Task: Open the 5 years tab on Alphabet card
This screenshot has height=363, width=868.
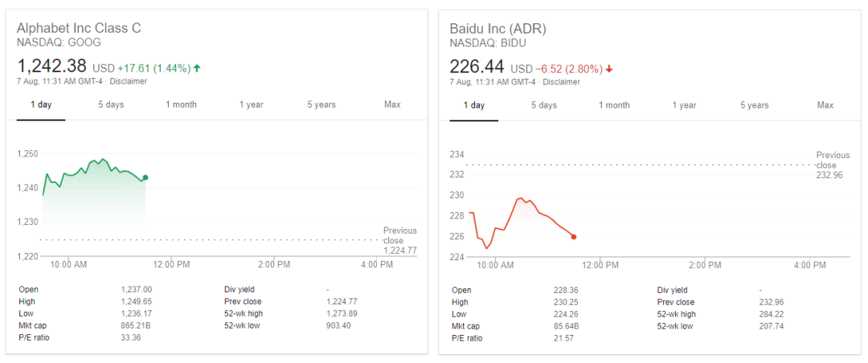Action: point(321,104)
